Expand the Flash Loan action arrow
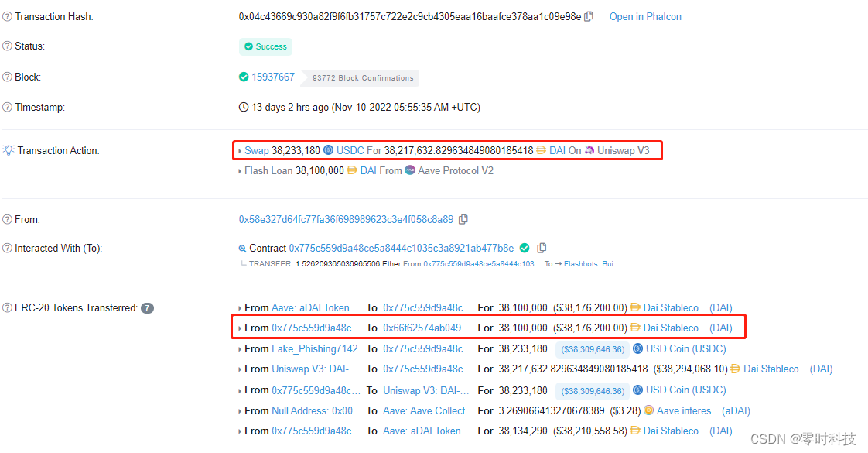Image resolution: width=868 pixels, height=453 pixels. [240, 172]
